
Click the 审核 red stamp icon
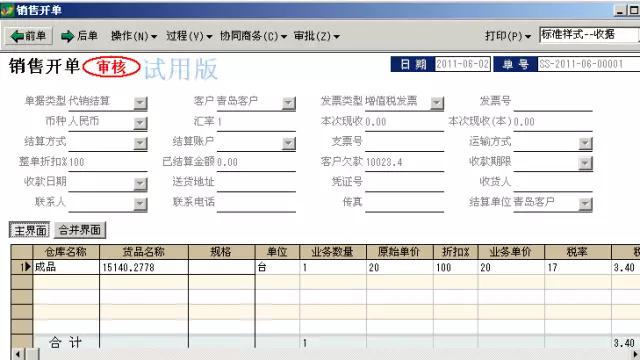point(111,67)
